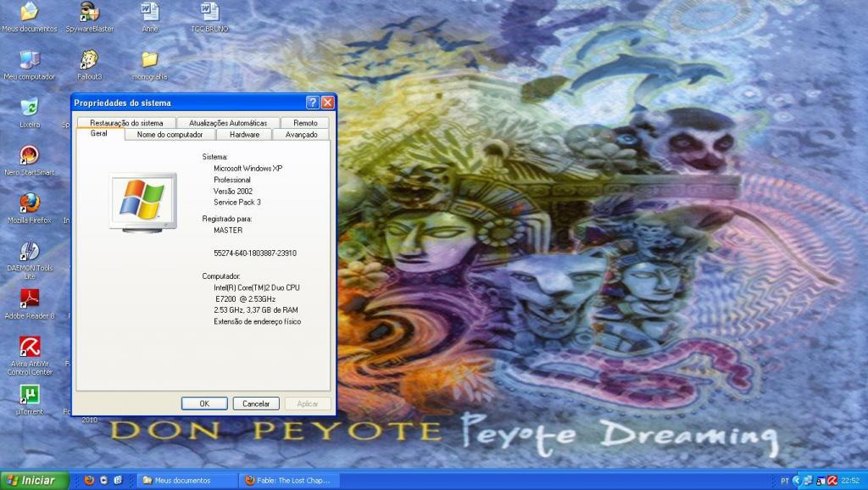Select the monografia folder on desktop

(149, 65)
